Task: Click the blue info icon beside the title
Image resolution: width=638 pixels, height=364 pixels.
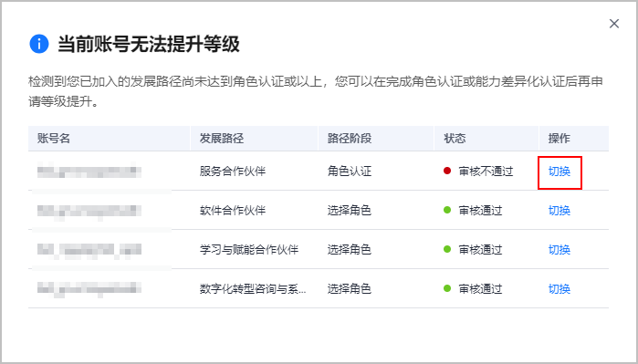Action: click(x=39, y=44)
